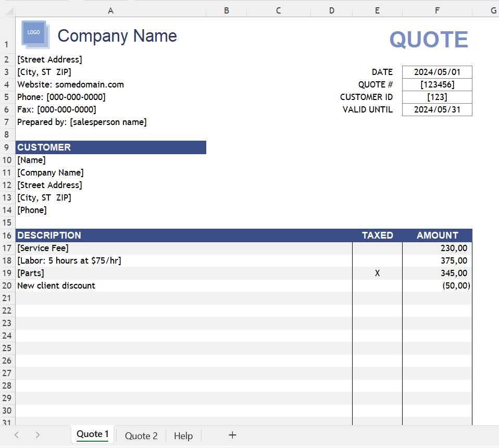The height and width of the screenshot is (448, 499).
Task: Click the QUOTE heading
Action: point(429,40)
